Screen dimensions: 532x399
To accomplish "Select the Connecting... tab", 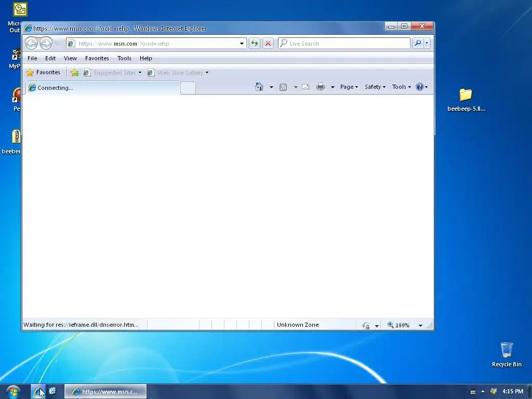I will 103,87.
